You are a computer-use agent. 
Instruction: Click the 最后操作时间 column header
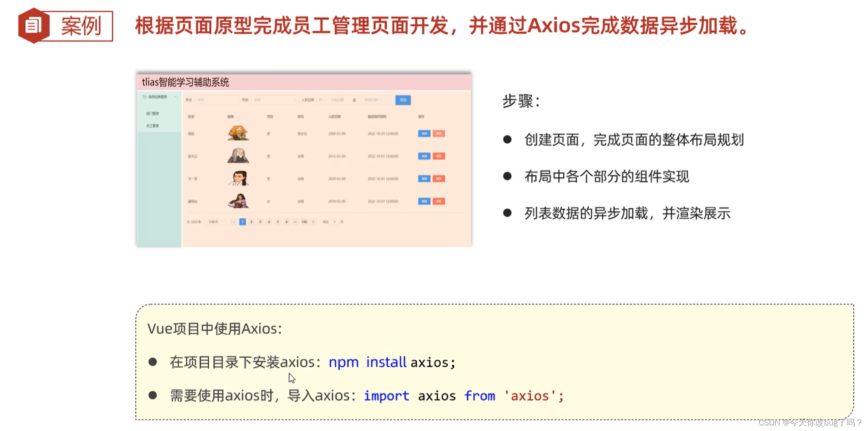pos(377,116)
